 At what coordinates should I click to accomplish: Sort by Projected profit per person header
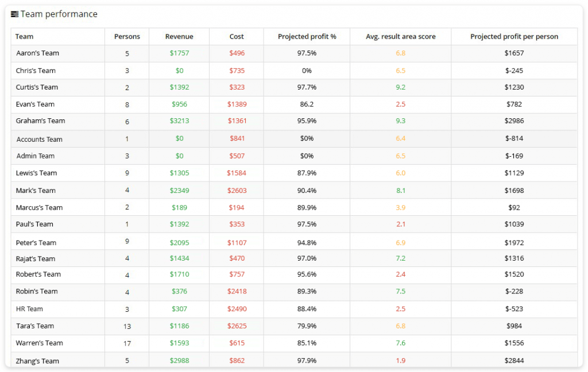coord(514,36)
